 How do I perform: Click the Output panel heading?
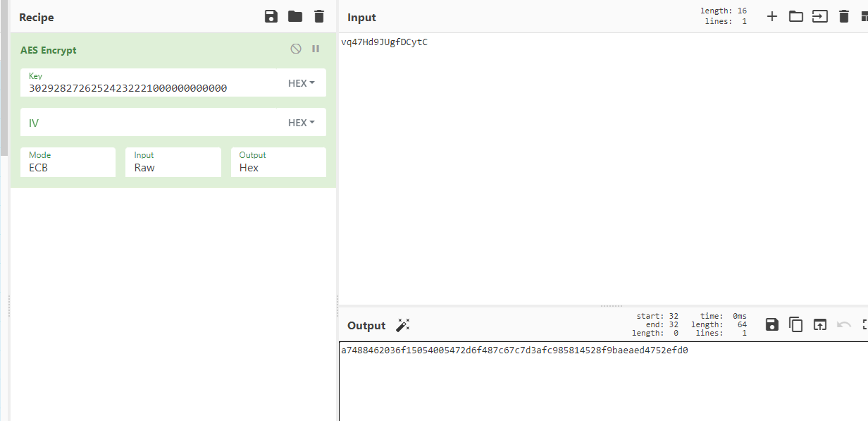coord(366,326)
